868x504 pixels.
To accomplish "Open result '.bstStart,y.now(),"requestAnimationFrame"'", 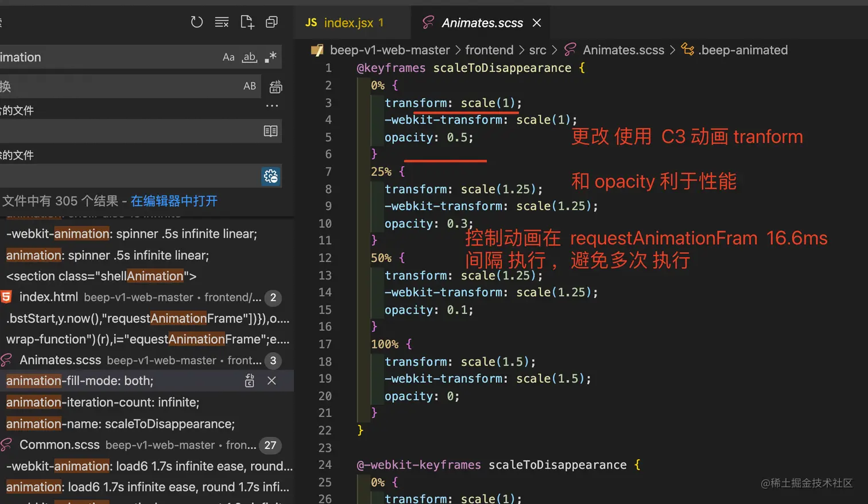I will pyautogui.click(x=148, y=318).
